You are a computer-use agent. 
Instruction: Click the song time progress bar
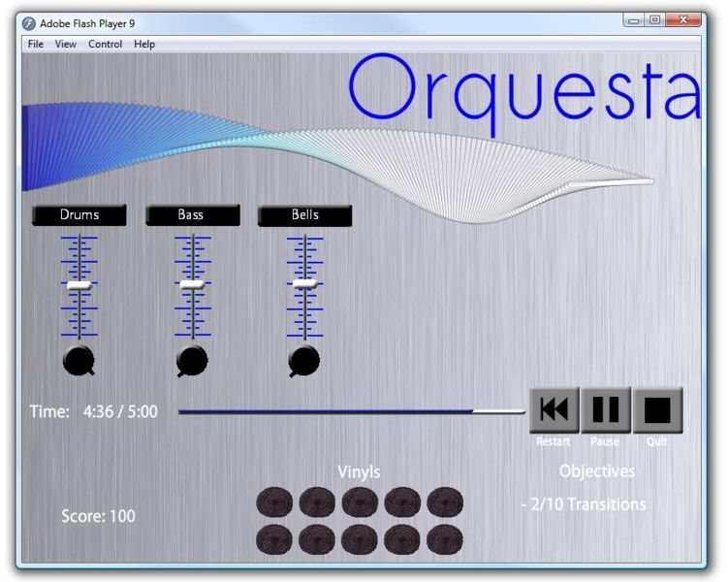coord(352,411)
